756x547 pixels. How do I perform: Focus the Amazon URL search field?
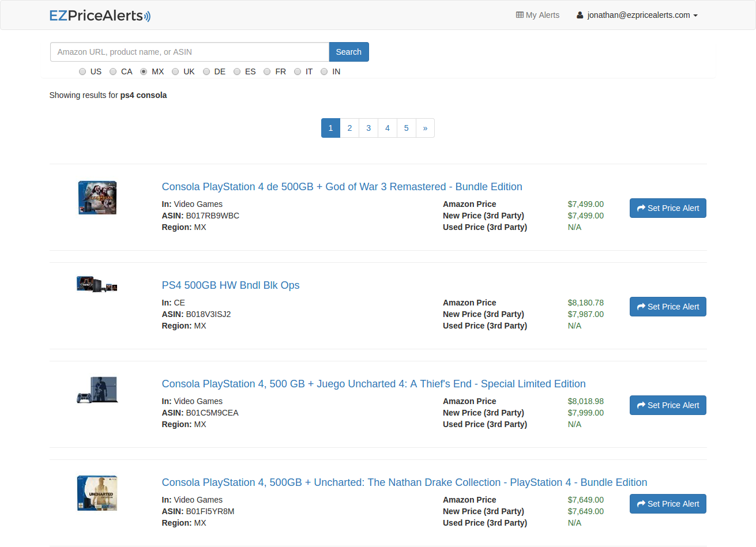click(190, 52)
